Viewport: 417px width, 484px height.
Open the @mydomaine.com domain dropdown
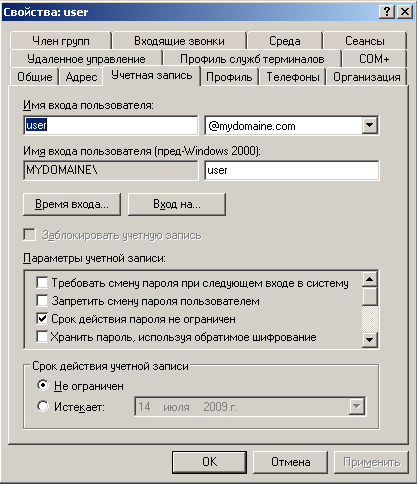369,125
